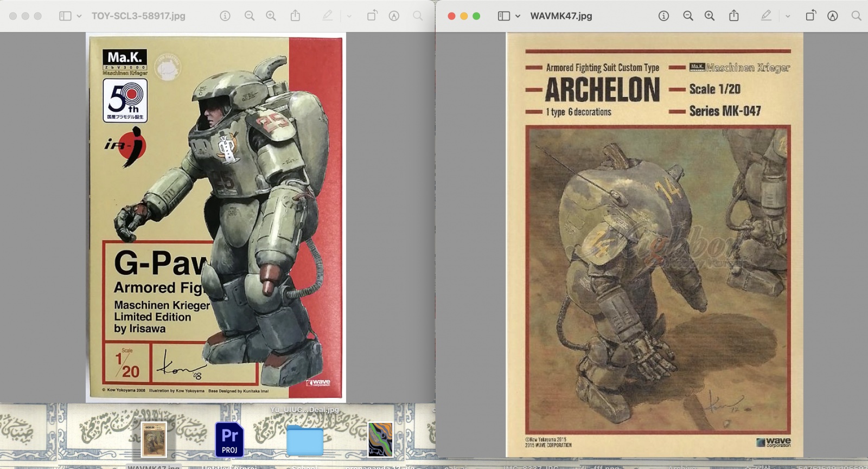
Task: Zoom out on the ARCHELON image
Action: click(688, 16)
